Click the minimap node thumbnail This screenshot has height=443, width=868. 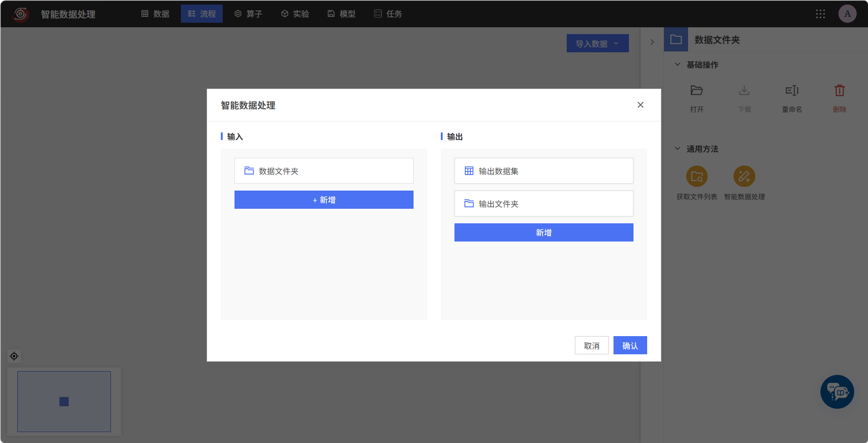pyautogui.click(x=64, y=402)
